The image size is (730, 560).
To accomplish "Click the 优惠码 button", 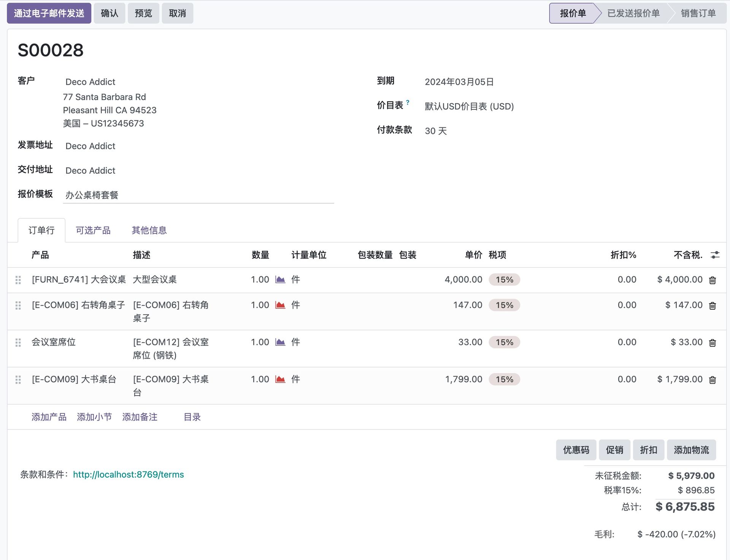I will 576,450.
